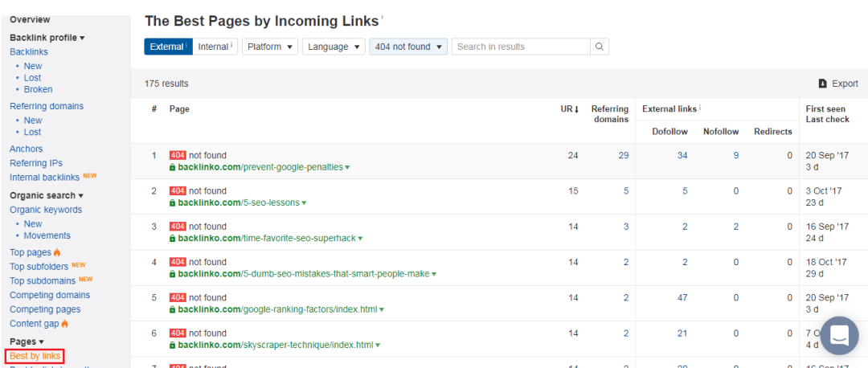The width and height of the screenshot is (868, 368).
Task: Expand dropdown arrow after 5-seo-lessons URL
Action: [x=303, y=203]
